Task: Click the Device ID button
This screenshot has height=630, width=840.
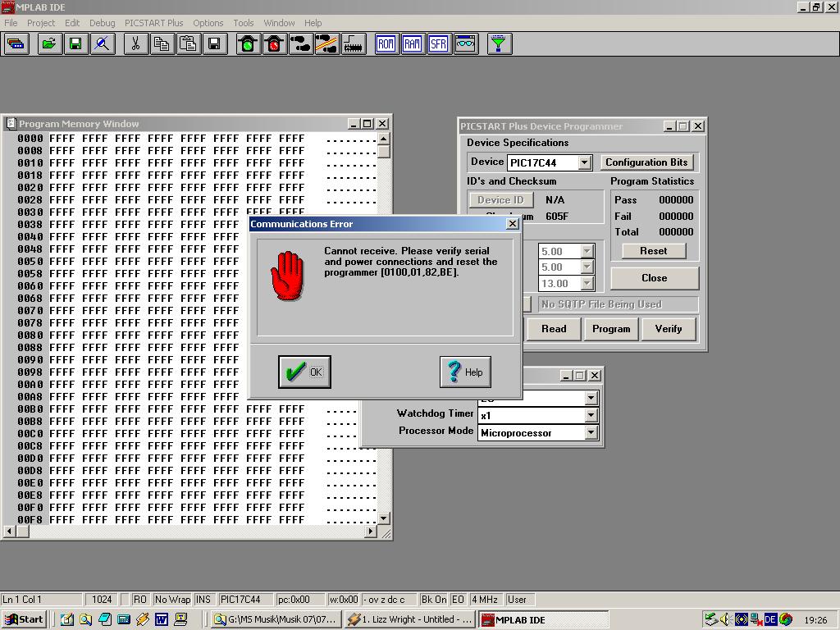Action: 500,200
